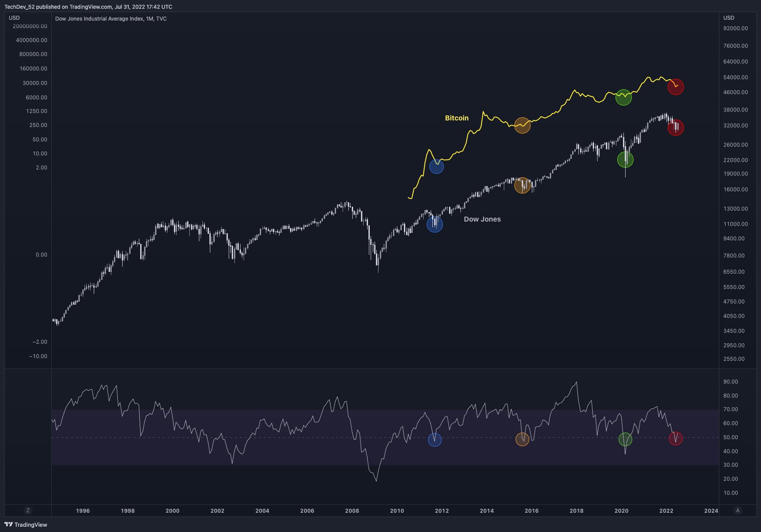
Task: Click the orange circle in RSI panel
Action: tap(522, 439)
